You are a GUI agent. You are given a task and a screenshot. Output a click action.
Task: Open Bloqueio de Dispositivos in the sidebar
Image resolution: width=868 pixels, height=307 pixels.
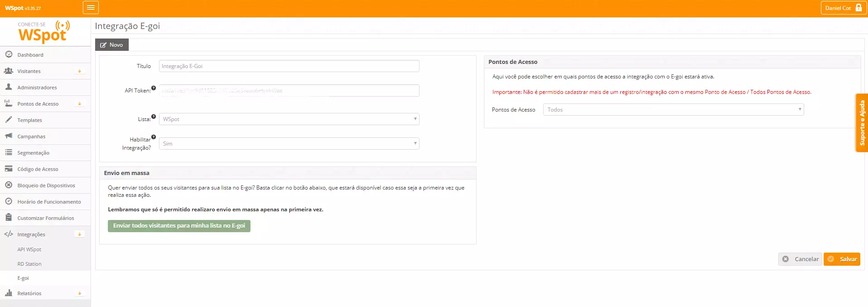click(45, 185)
